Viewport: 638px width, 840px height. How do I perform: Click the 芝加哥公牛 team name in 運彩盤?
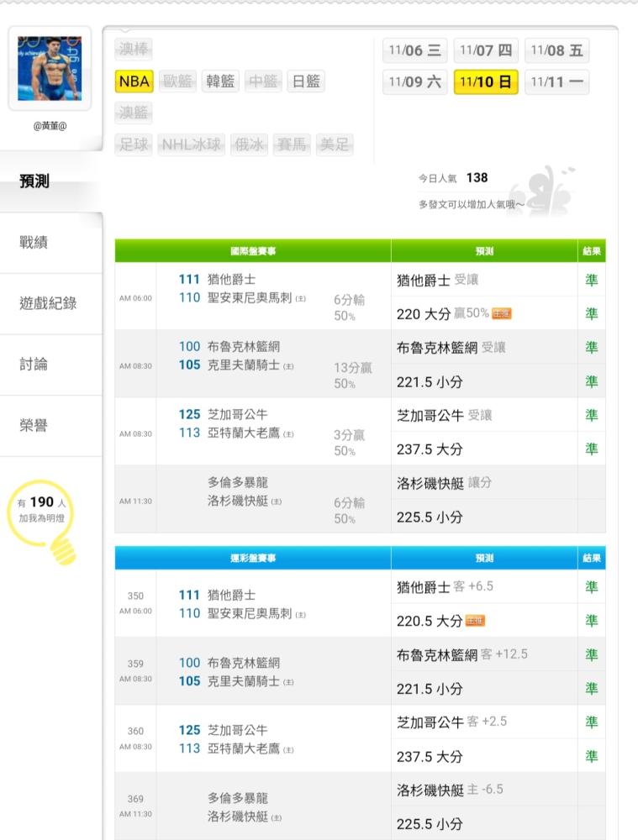pyautogui.click(x=238, y=730)
